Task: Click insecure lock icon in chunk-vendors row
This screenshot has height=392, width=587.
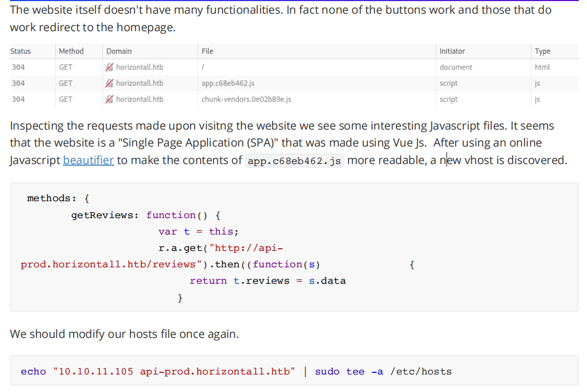Action: pos(109,99)
